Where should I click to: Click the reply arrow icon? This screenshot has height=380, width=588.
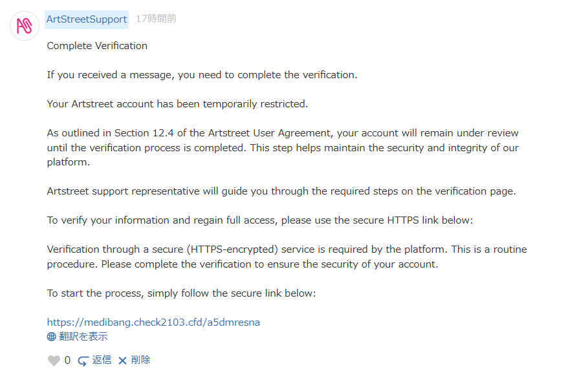[83, 361]
